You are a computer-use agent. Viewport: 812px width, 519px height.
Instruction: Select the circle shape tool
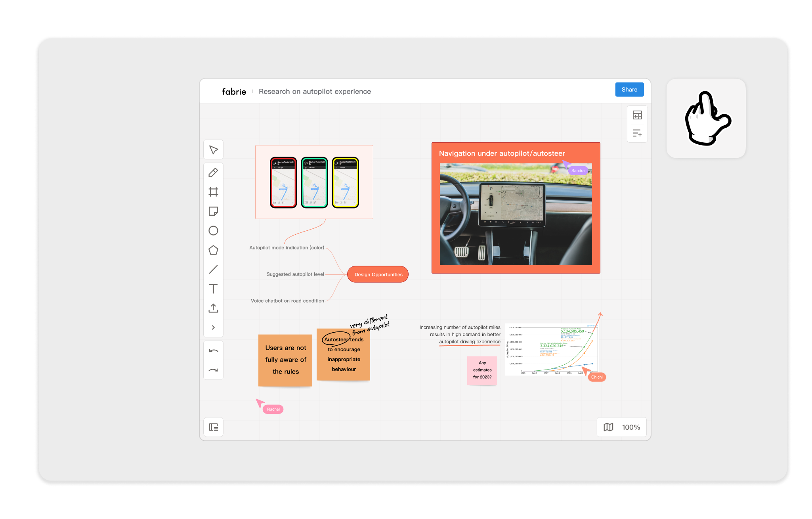(x=213, y=231)
